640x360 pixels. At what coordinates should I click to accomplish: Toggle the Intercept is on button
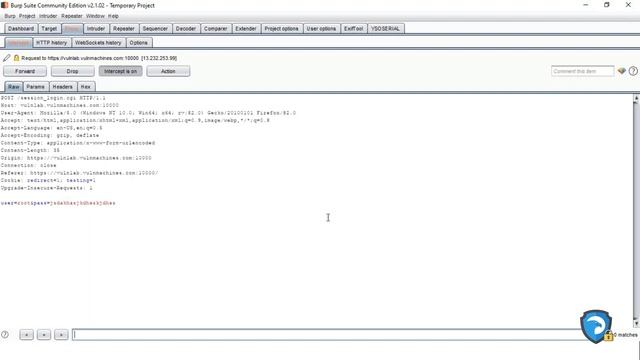120,71
